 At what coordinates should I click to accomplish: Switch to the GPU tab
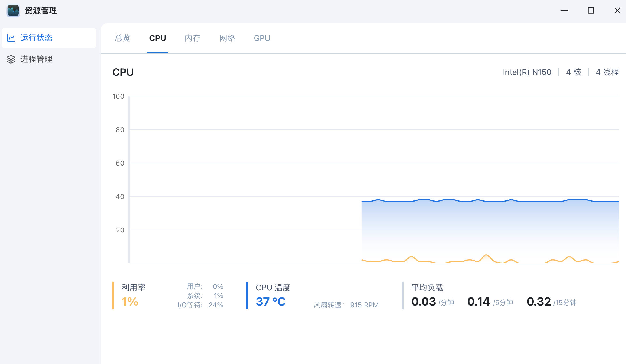(262, 38)
